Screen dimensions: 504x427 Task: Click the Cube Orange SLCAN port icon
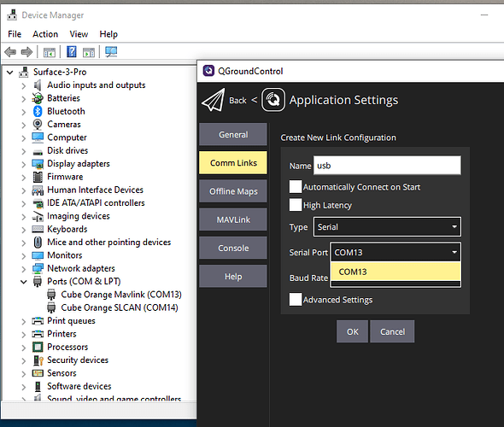click(x=51, y=307)
